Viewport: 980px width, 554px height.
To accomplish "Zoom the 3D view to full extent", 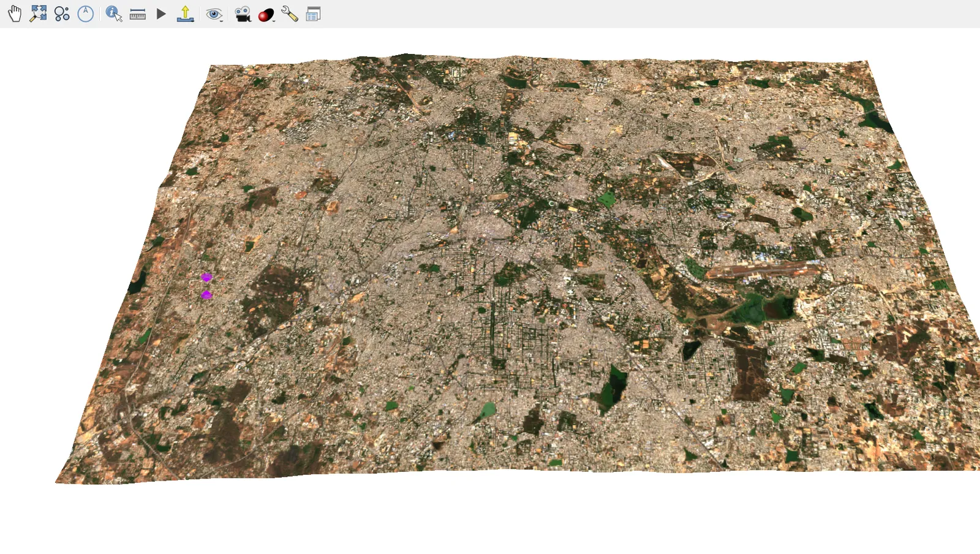I will [38, 13].
